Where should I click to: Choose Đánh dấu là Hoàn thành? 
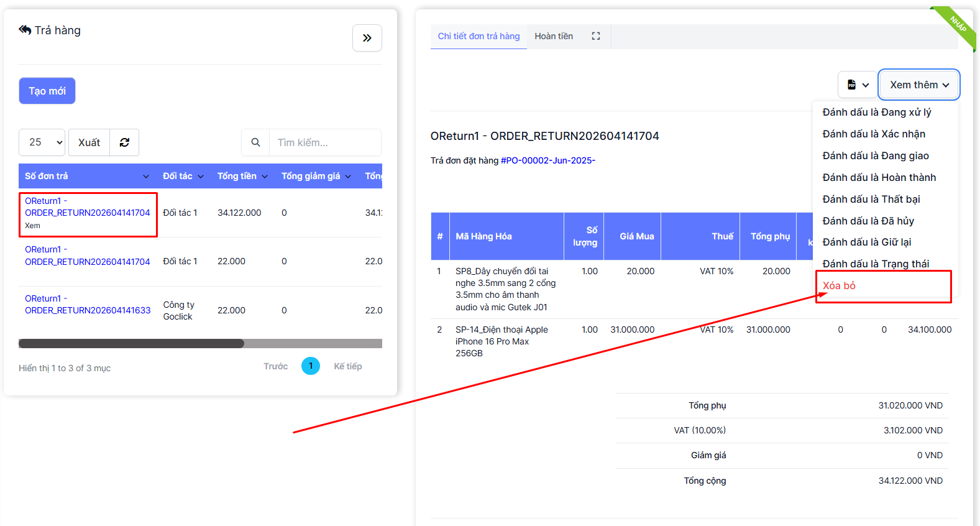pos(879,177)
